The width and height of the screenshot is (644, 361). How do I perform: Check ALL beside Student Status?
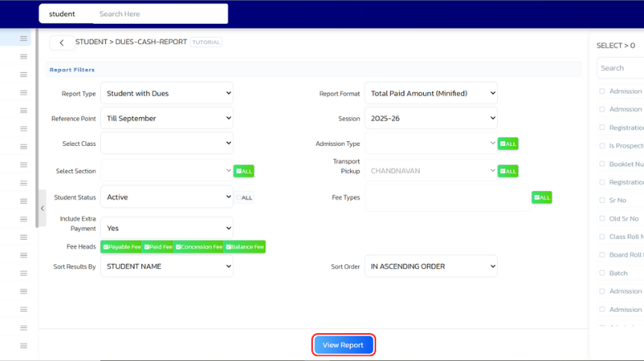click(244, 198)
